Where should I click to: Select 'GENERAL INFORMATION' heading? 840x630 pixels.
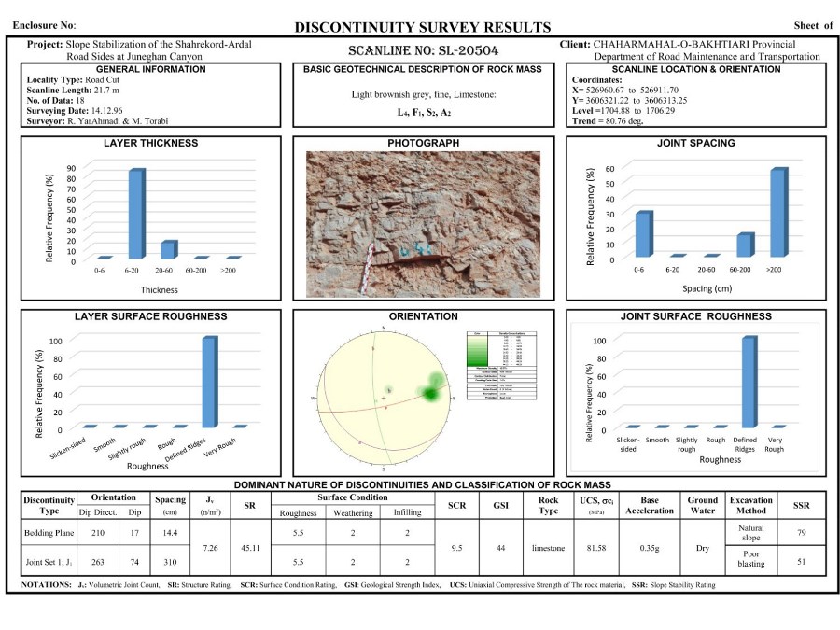click(150, 69)
